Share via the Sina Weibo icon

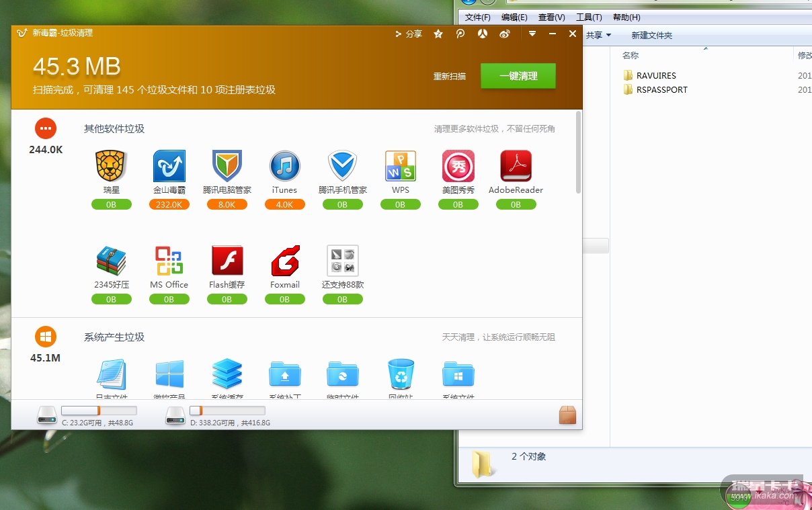tap(505, 34)
